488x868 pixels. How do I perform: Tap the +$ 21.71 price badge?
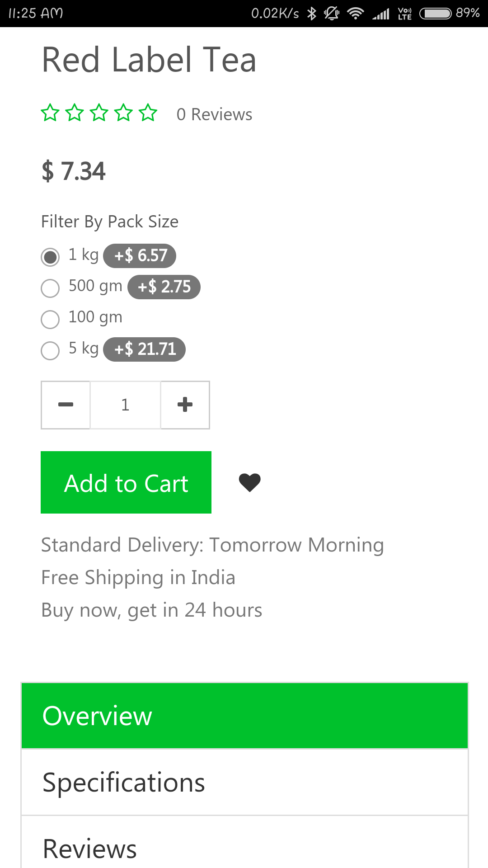(144, 349)
